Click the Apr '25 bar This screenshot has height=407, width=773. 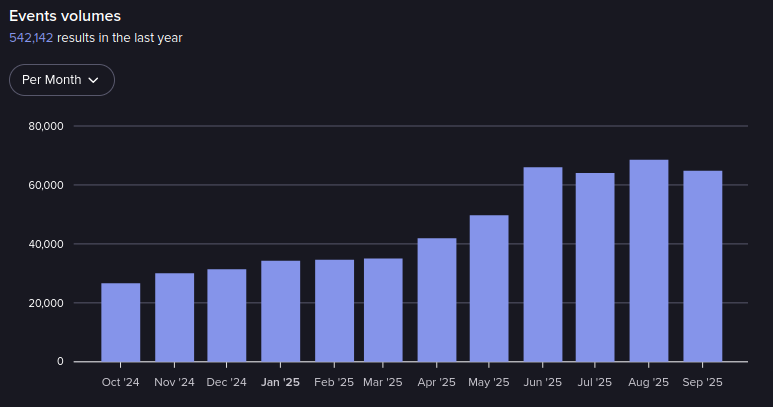tap(437, 300)
